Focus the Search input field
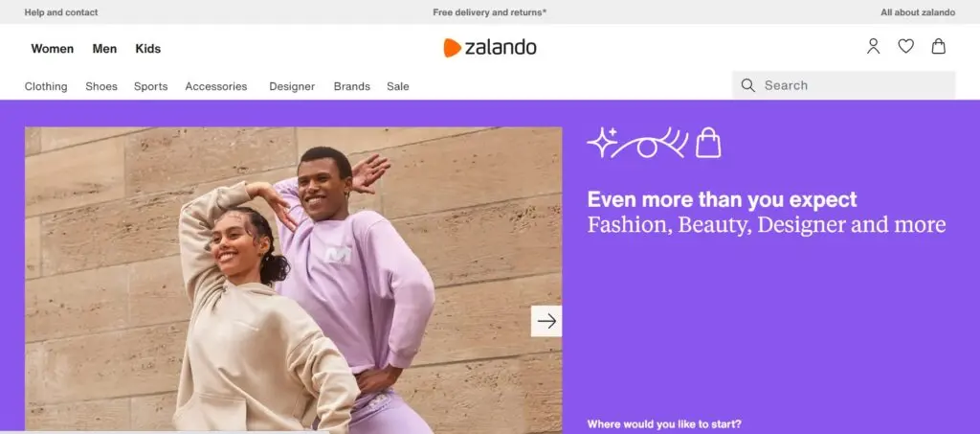Image resolution: width=980 pixels, height=434 pixels. tap(844, 85)
